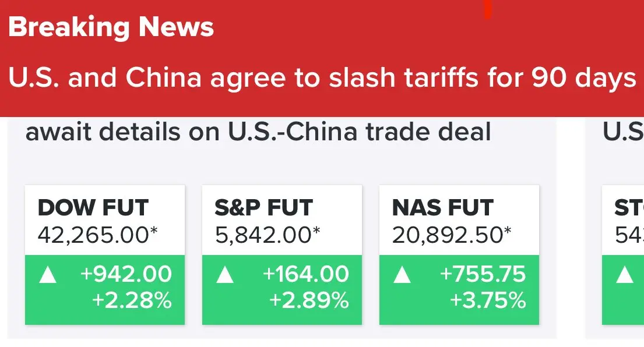The width and height of the screenshot is (644, 347).
Task: Open the S&P FUT quote card
Action: [281, 254]
